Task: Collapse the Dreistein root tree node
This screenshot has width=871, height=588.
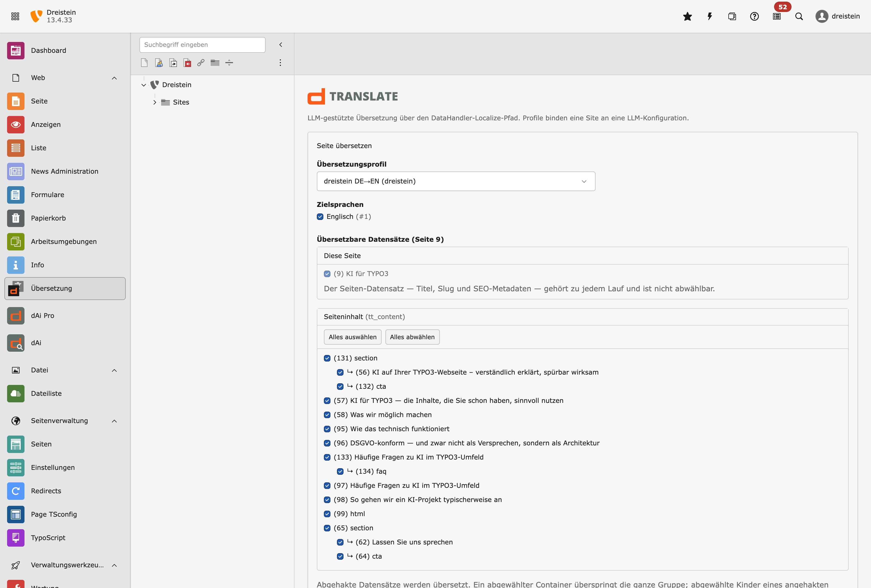Action: (x=143, y=85)
